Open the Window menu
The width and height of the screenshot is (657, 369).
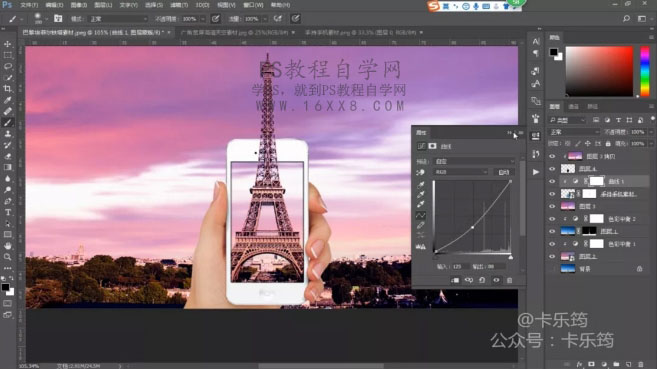(253, 5)
